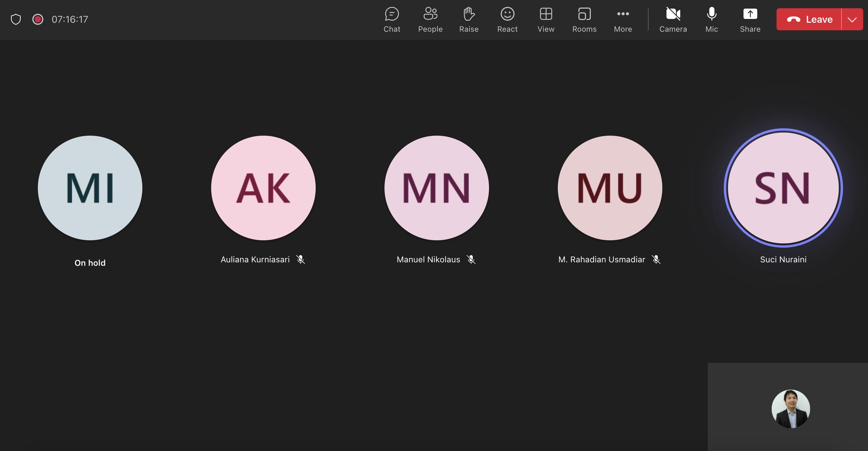Click the shield security icon
Image resolution: width=868 pixels, height=451 pixels.
pos(16,19)
